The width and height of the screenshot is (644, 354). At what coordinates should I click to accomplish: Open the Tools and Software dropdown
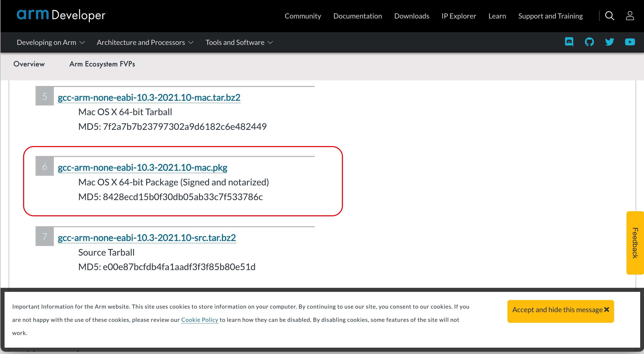(x=239, y=42)
